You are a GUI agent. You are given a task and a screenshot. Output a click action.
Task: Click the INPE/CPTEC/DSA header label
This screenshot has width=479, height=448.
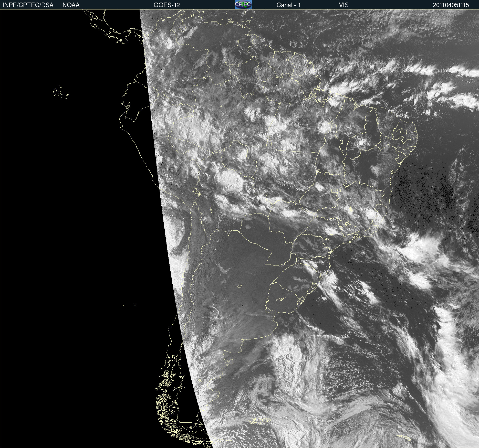click(28, 5)
